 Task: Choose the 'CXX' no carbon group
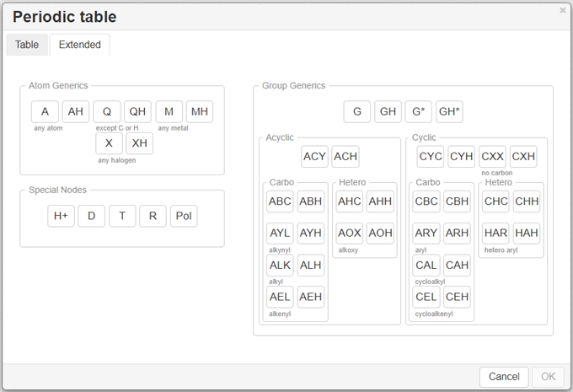492,157
